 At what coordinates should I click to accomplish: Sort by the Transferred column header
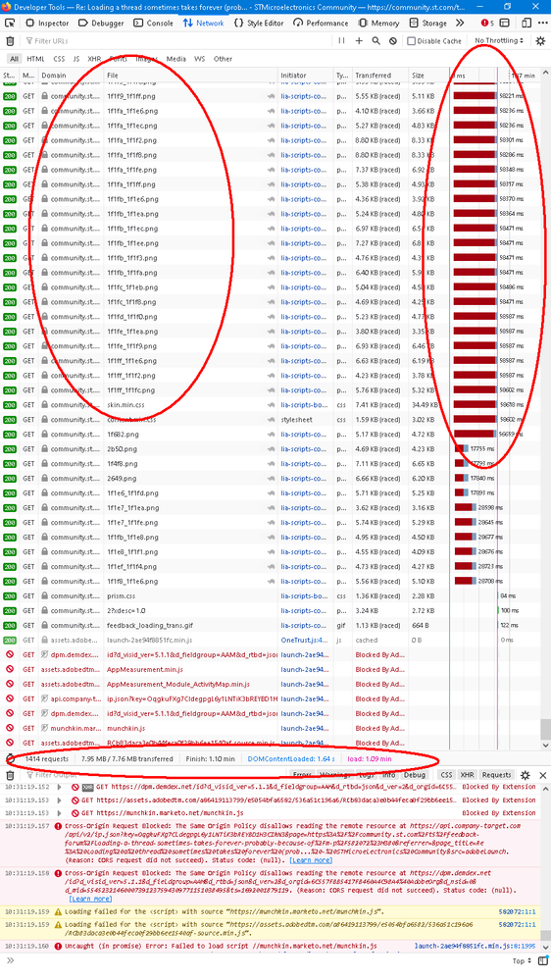(379, 76)
